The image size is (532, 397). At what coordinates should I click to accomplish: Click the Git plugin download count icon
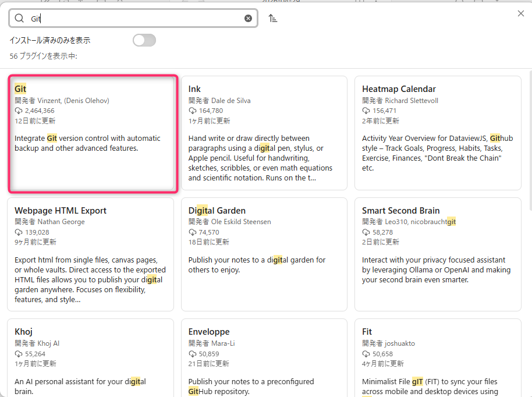coord(19,111)
